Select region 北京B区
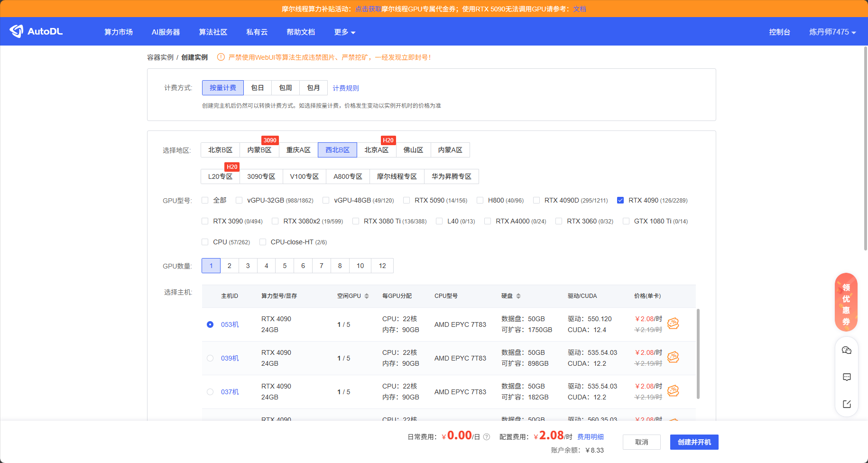 [221, 150]
